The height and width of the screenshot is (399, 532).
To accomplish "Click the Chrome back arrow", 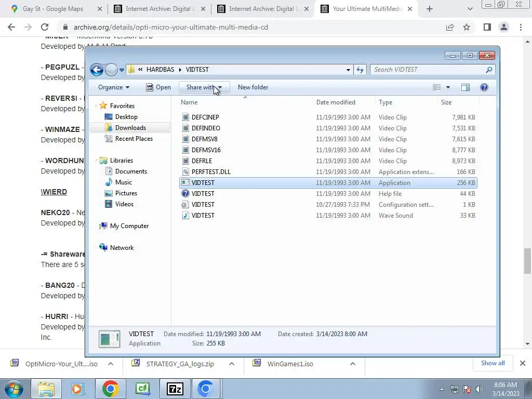I will pyautogui.click(x=11, y=27).
